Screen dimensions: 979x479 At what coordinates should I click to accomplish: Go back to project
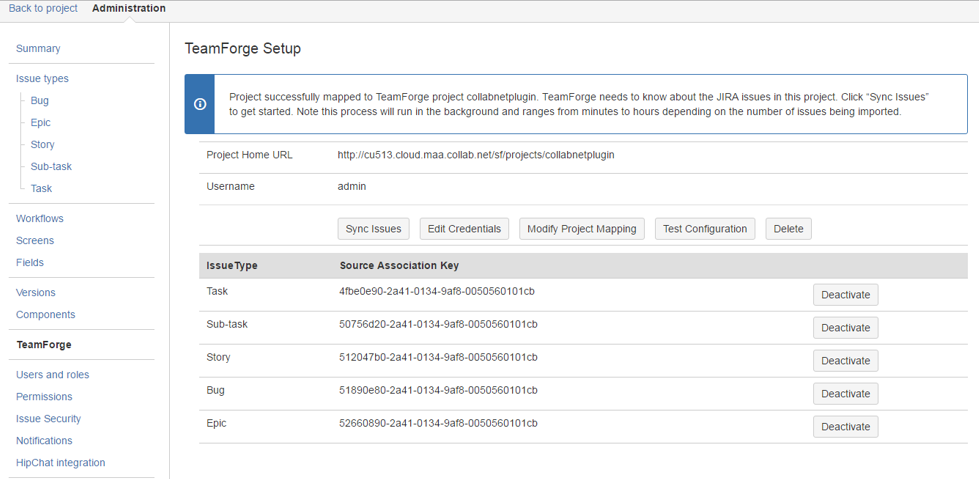click(43, 8)
